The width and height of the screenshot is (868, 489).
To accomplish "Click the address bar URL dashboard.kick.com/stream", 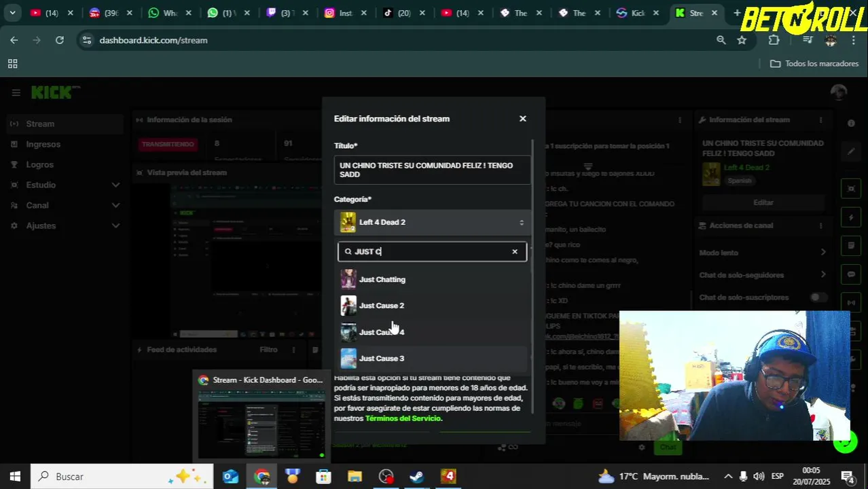I will point(153,40).
